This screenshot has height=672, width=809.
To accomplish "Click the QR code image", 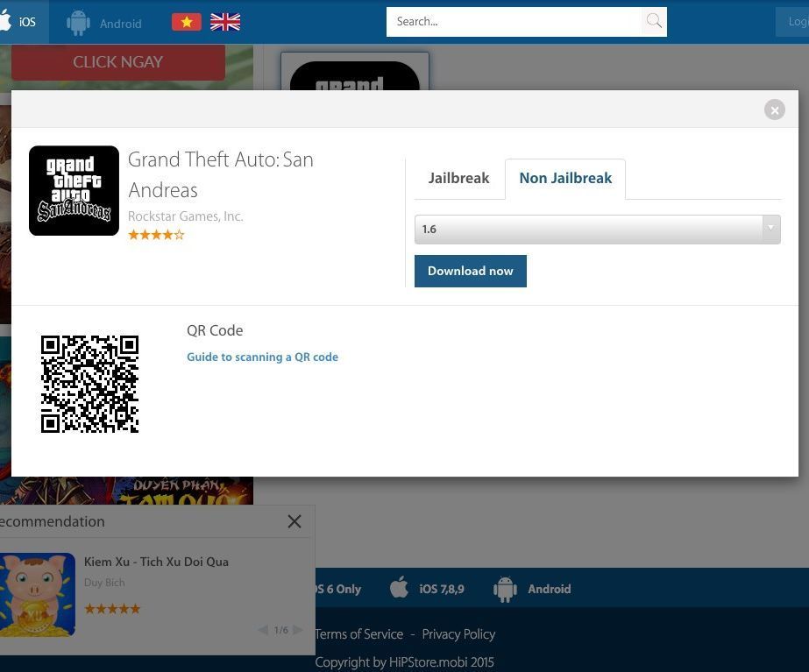I will point(89,383).
